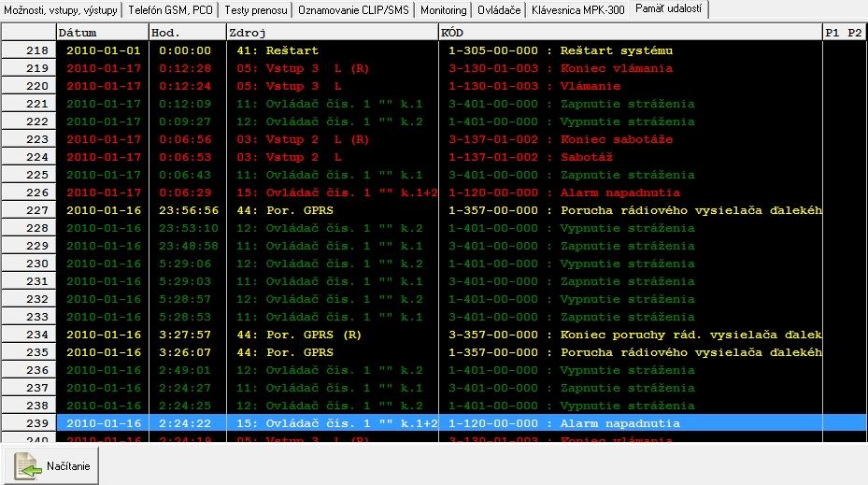This screenshot has height=485, width=868.
Task: Select row header 239
Action: click(x=29, y=422)
